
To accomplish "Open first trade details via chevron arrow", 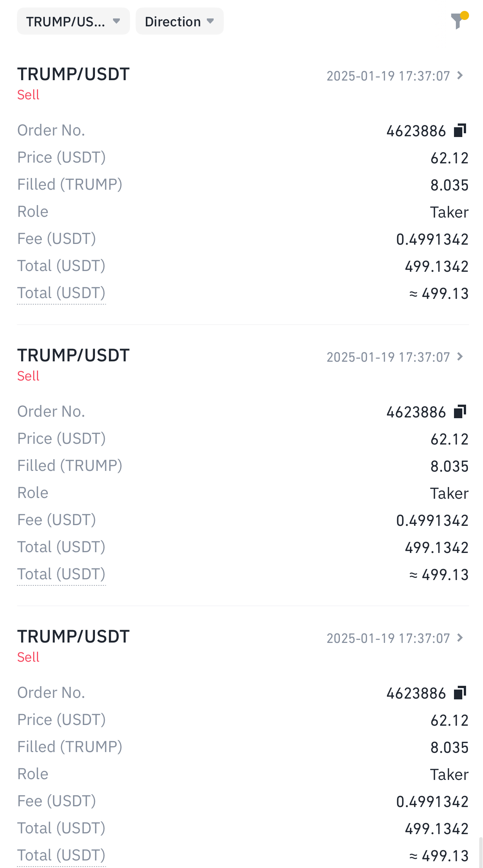I will click(x=460, y=76).
